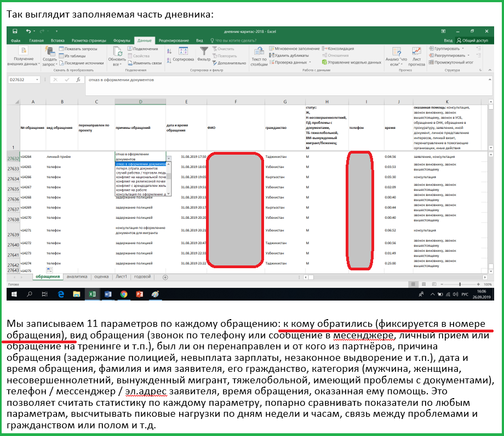Click the Фильтр funnel icon

204,51
